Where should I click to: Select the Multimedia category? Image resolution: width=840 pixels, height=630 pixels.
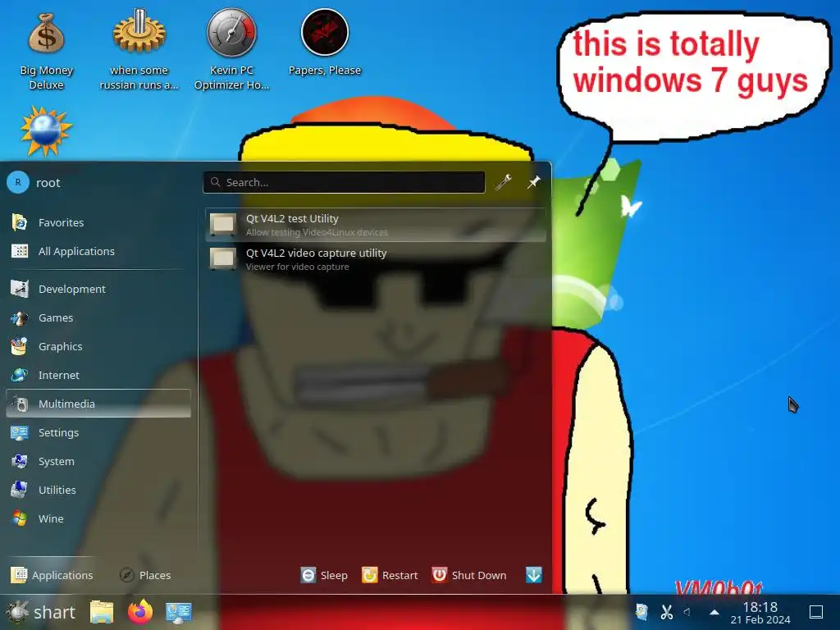click(x=98, y=404)
